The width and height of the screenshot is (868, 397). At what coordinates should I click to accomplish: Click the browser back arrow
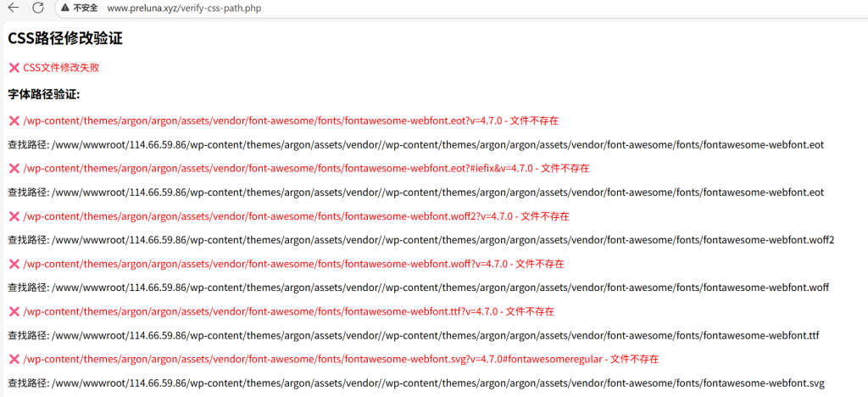coord(13,8)
